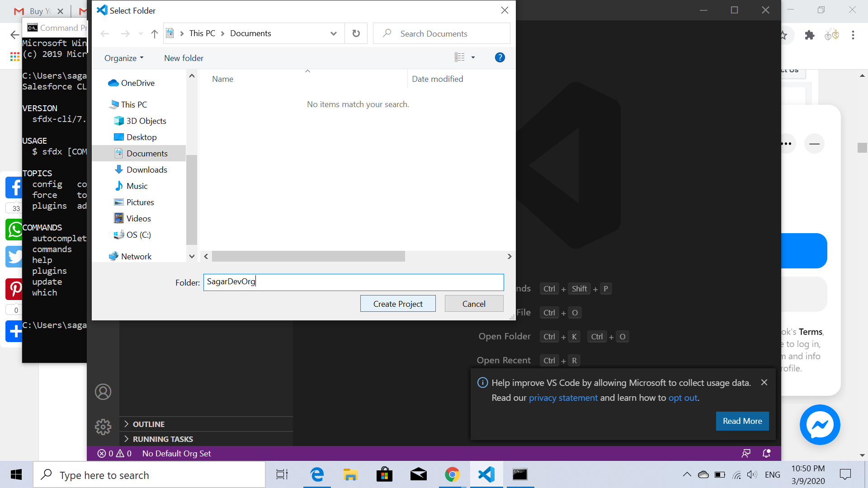Click No Default Org Set status
The image size is (868, 488).
click(176, 453)
